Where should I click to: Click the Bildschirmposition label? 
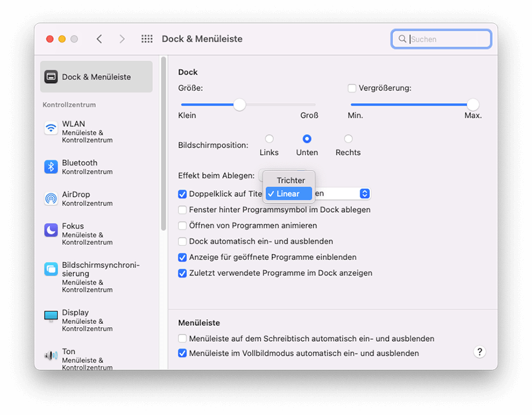(x=213, y=145)
